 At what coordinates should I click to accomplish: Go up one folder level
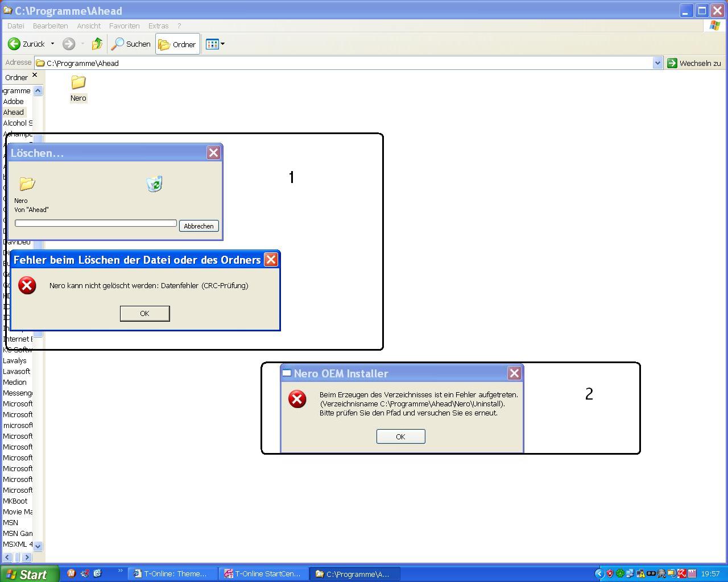(97, 44)
